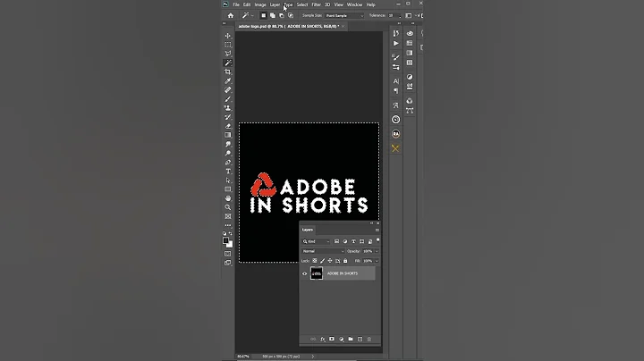The image size is (644, 361).
Task: Add a layer mask button
Action: point(332,340)
